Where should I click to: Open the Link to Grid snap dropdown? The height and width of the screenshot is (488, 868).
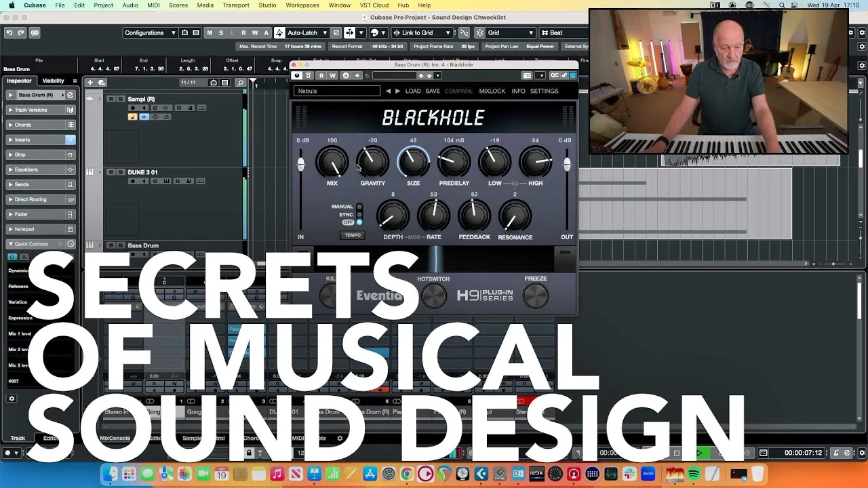422,33
